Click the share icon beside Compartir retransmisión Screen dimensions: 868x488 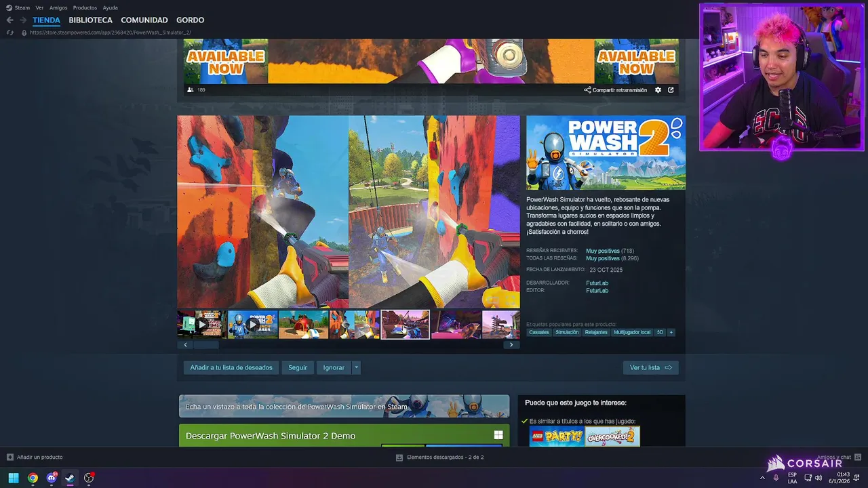click(x=587, y=89)
